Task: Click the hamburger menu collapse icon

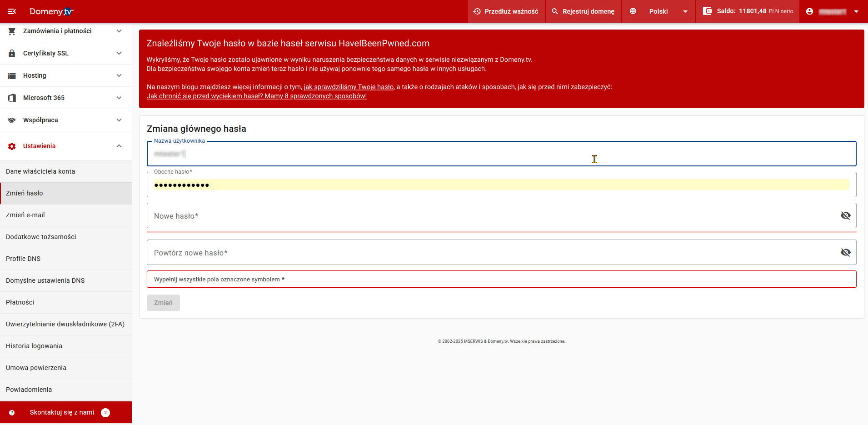Action: coord(12,11)
